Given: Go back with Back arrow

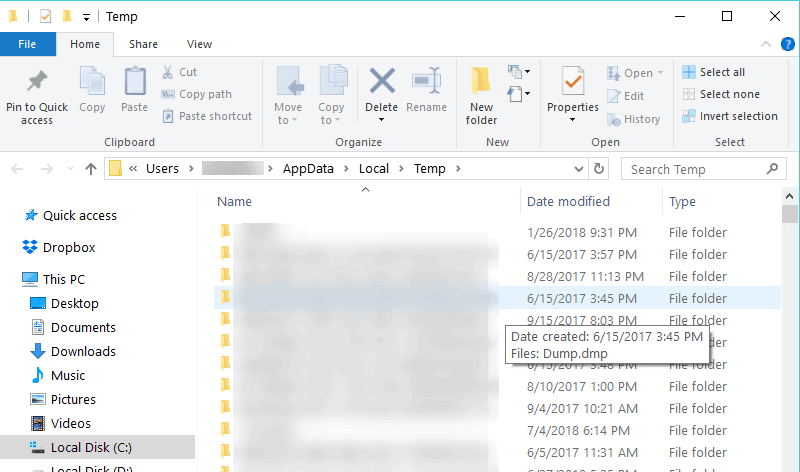Looking at the screenshot, I should click(17, 169).
